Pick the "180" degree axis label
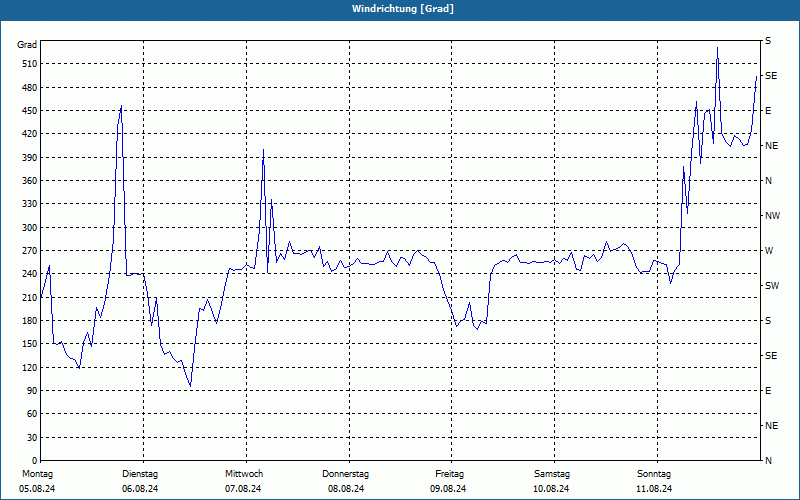Viewport: 800px width, 500px height. tap(29, 321)
